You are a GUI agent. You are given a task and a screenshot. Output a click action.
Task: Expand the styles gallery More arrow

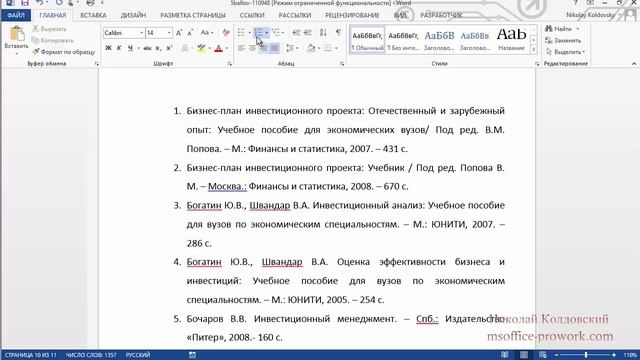point(533,50)
